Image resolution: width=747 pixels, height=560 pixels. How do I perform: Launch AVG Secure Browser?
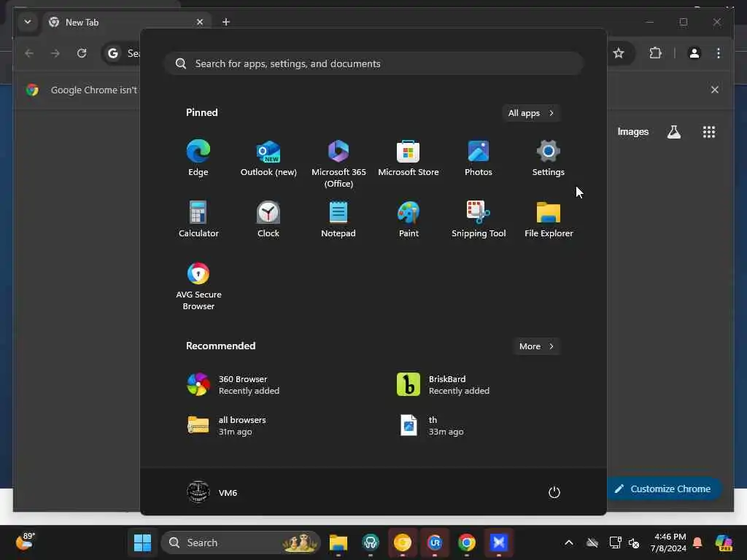click(x=198, y=287)
